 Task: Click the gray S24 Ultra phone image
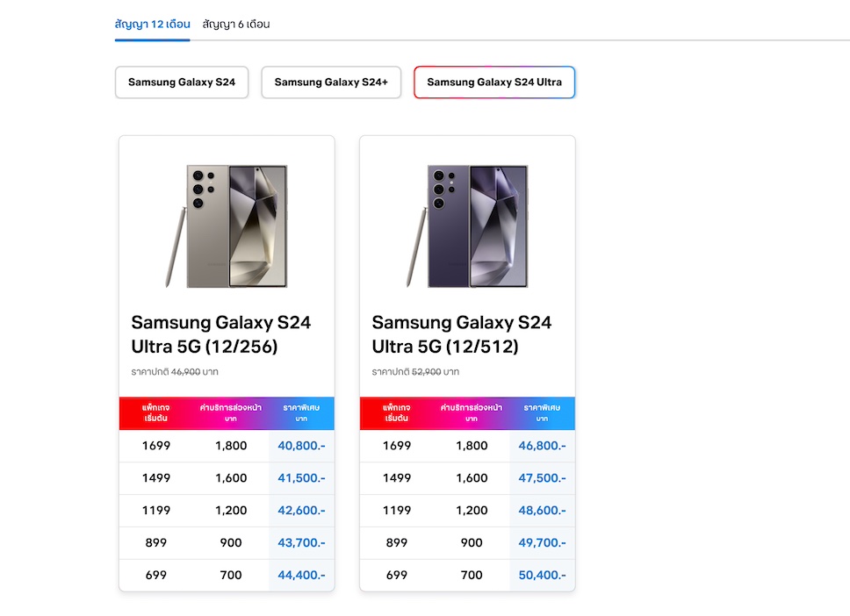point(227,226)
